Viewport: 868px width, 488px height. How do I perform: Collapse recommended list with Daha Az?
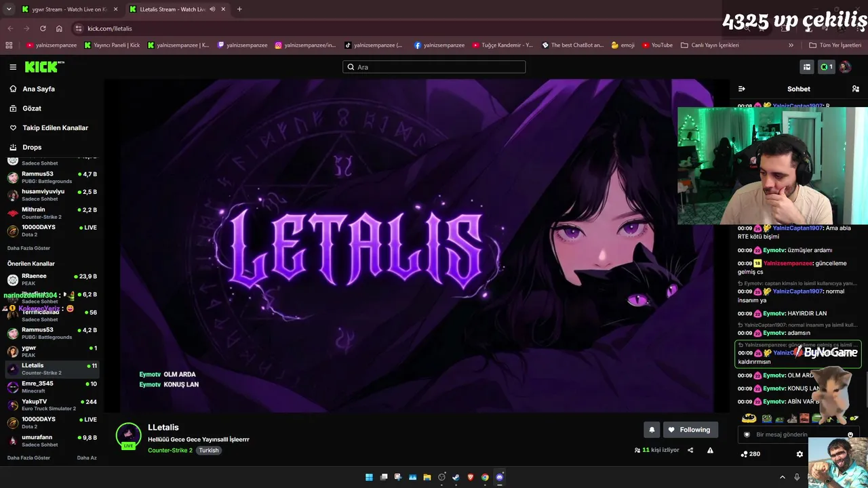[x=87, y=458]
